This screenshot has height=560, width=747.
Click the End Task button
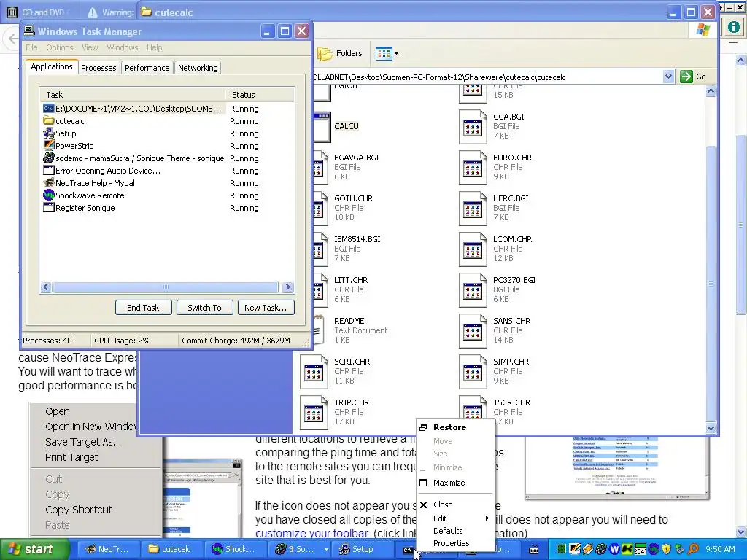pos(144,308)
